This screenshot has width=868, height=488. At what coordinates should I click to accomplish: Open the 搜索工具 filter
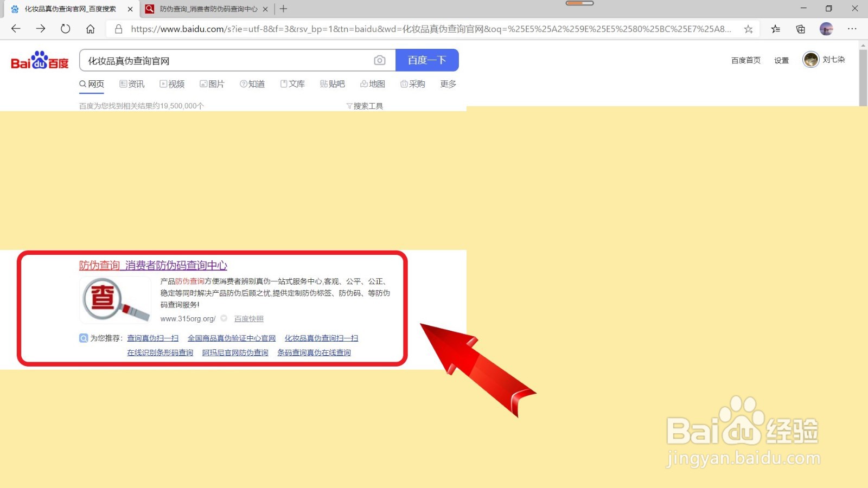coord(365,106)
